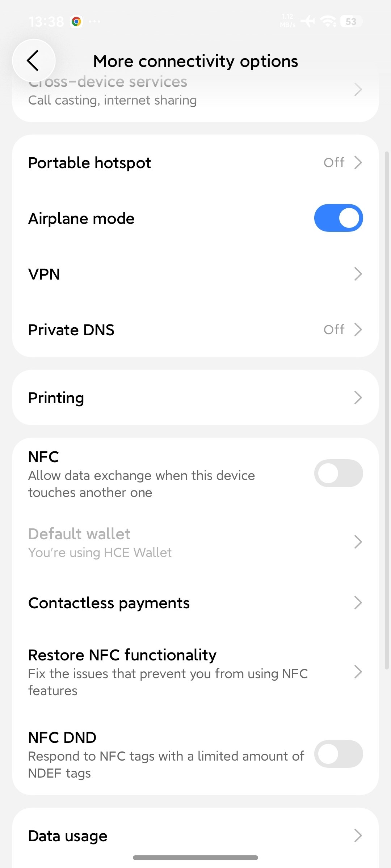
Task: Open the Printing settings entry
Action: click(x=195, y=398)
